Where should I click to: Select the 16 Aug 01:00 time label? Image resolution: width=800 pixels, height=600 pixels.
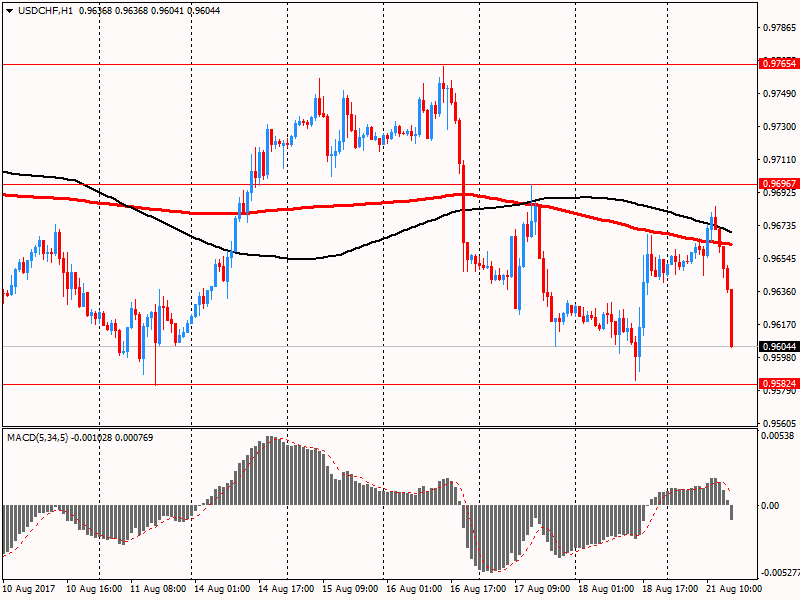(x=414, y=589)
